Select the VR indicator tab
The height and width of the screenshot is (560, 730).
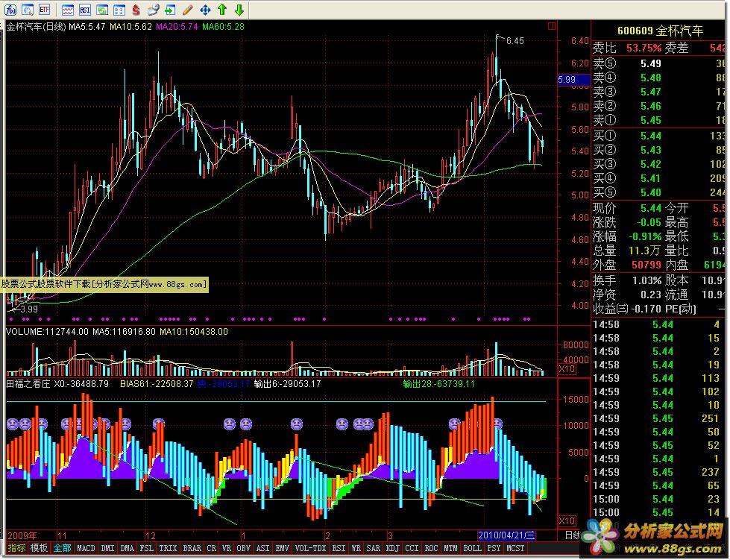coord(227,548)
